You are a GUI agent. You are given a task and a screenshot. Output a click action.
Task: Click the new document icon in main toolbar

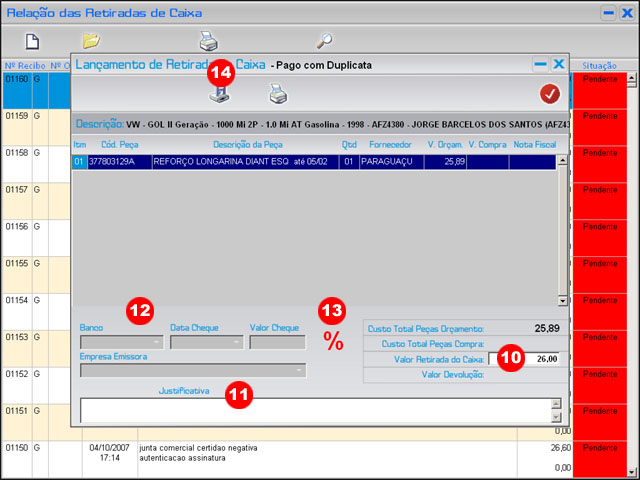(x=32, y=41)
